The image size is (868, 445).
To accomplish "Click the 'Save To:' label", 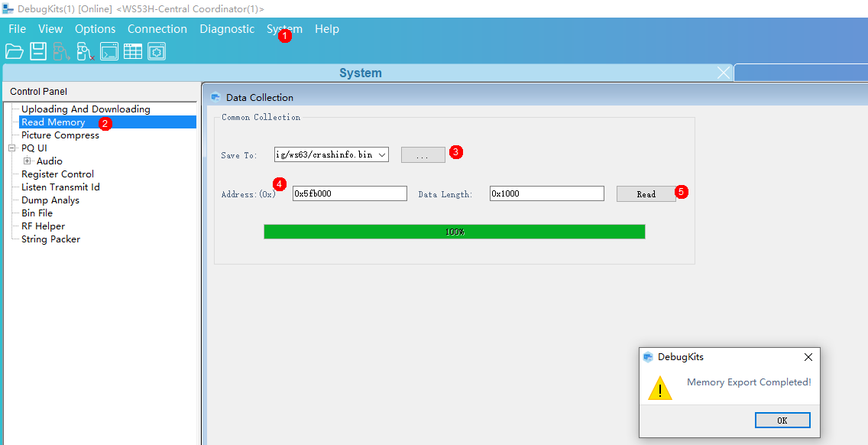I will 239,156.
